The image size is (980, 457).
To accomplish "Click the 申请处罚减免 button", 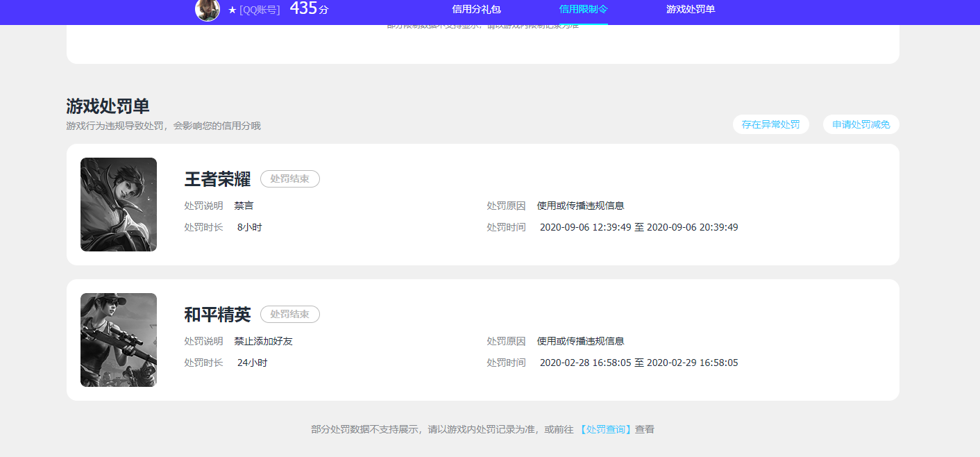I will pos(861,124).
